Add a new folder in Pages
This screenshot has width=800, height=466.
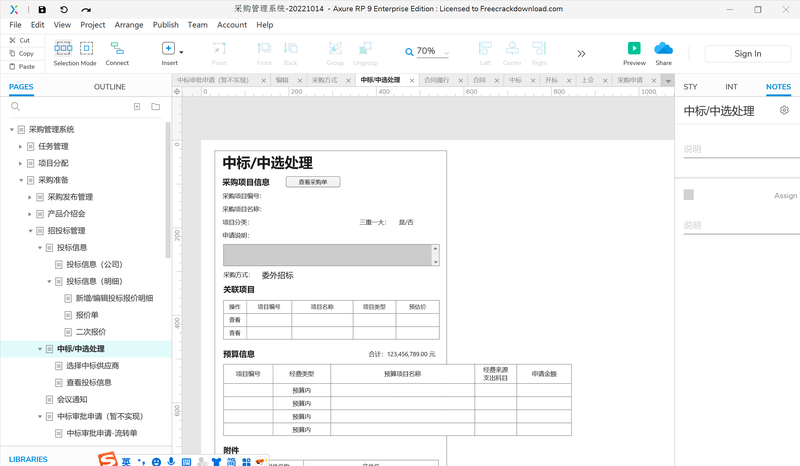pyautogui.click(x=156, y=107)
